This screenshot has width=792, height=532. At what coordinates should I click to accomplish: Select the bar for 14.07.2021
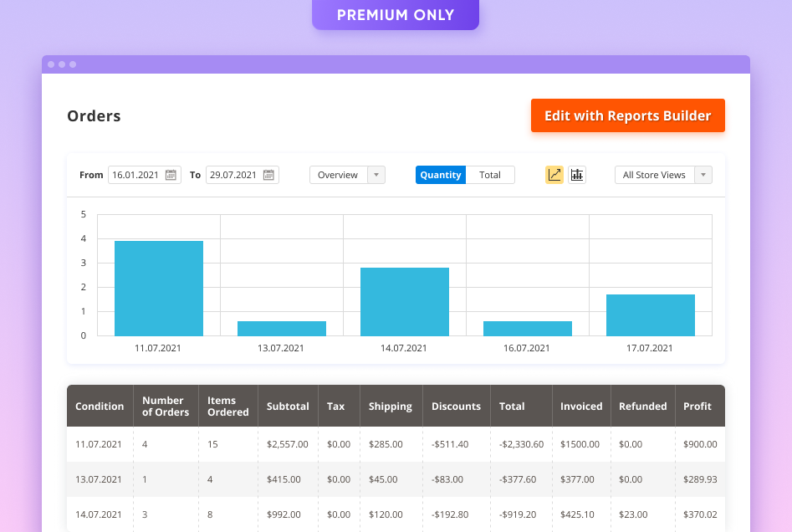click(404, 301)
